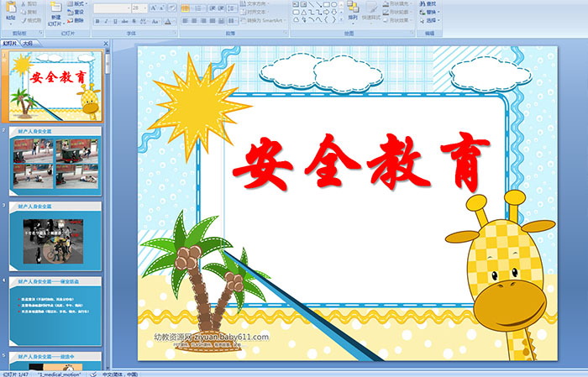Viewport: 588px width, 377px height.
Task: Open the Align Text (对齐文本) menu
Action: coord(255,12)
